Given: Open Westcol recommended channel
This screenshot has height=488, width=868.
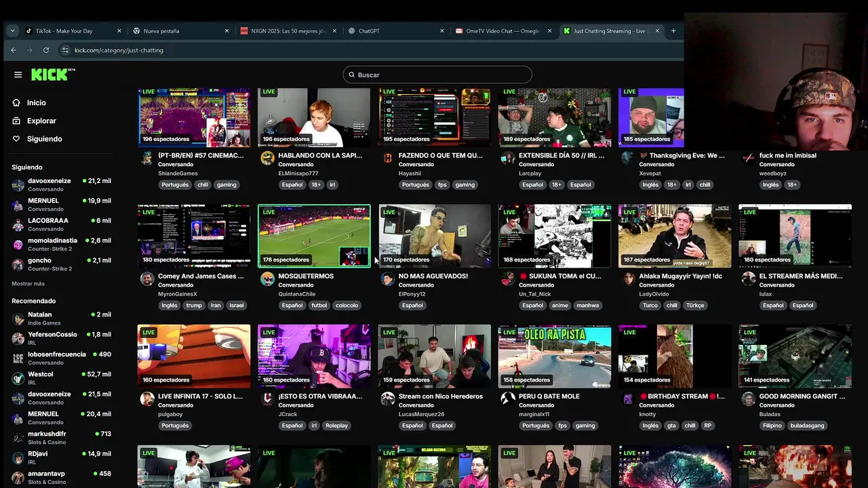Looking at the screenshot, I should point(61,378).
